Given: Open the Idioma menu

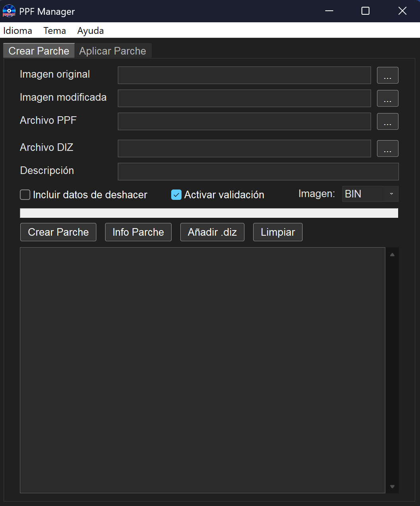Looking at the screenshot, I should 18,31.
